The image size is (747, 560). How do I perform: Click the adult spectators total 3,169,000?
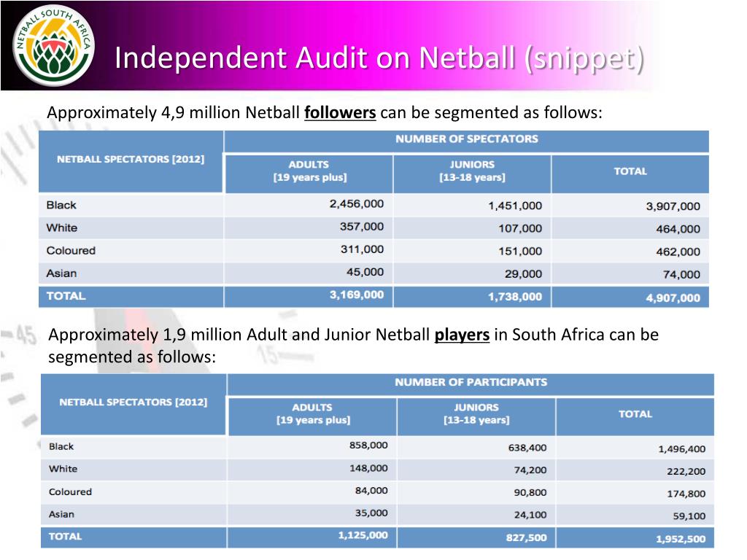point(356,295)
